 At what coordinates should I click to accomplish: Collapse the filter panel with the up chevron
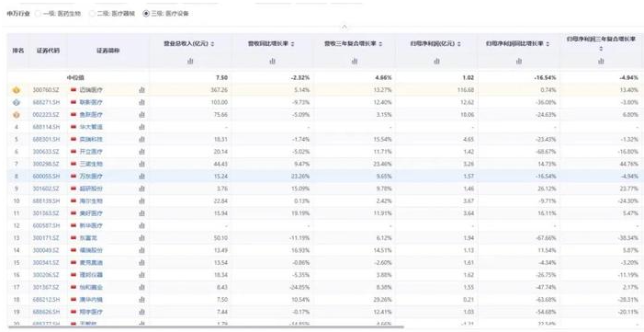[345, 28]
